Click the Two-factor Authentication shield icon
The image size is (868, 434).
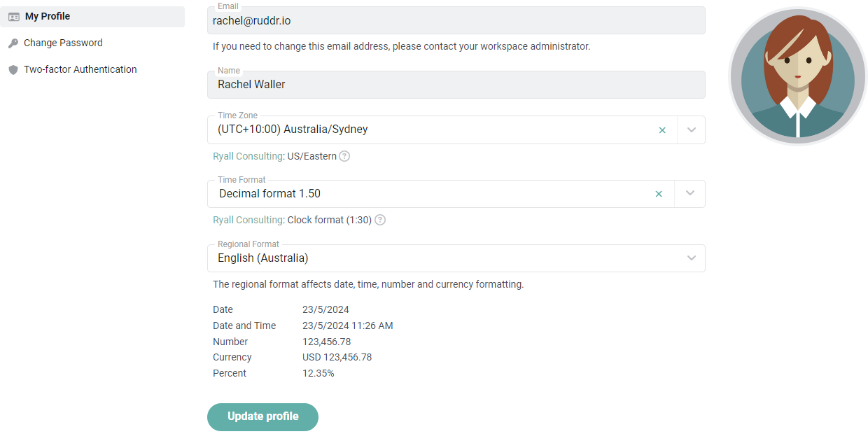(13, 70)
